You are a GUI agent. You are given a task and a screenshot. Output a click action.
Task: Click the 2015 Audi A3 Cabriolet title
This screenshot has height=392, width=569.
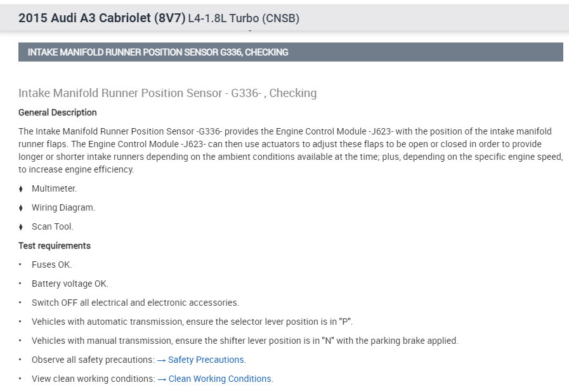[x=101, y=18]
